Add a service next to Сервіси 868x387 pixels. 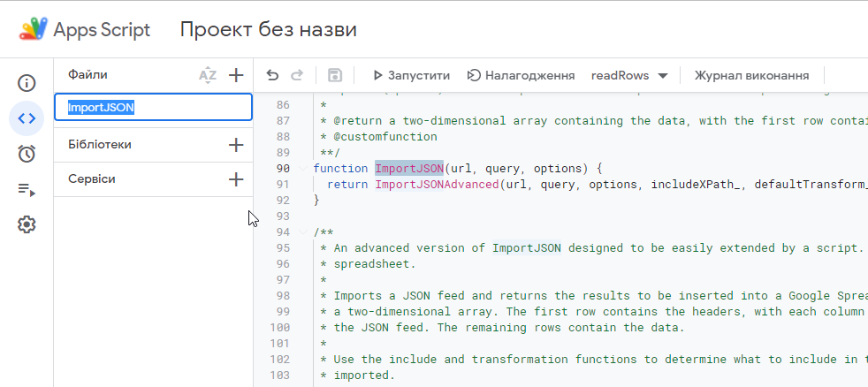point(236,179)
